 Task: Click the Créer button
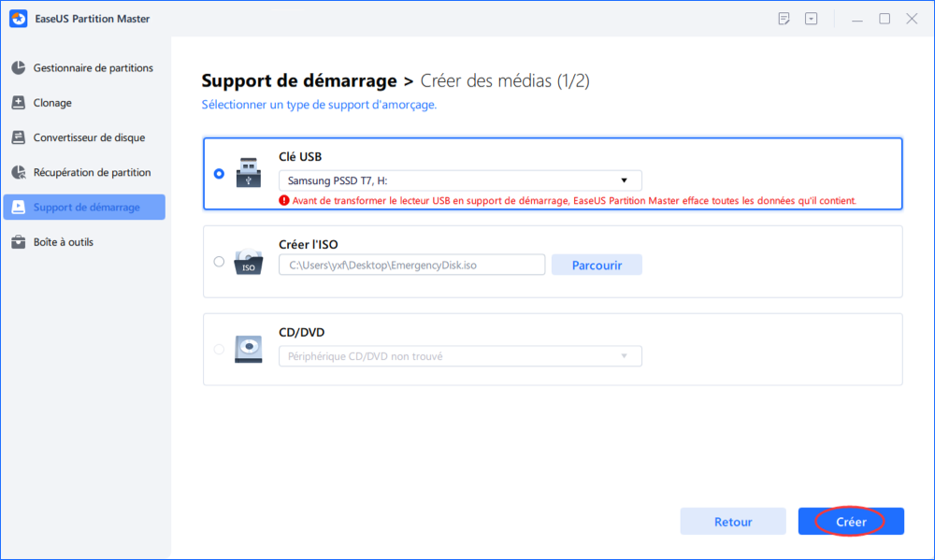pyautogui.click(x=851, y=522)
